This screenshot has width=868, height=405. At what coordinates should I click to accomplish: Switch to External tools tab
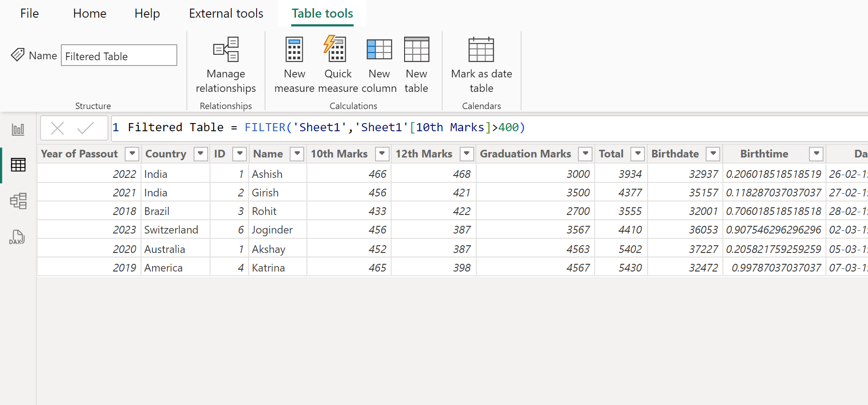click(226, 14)
